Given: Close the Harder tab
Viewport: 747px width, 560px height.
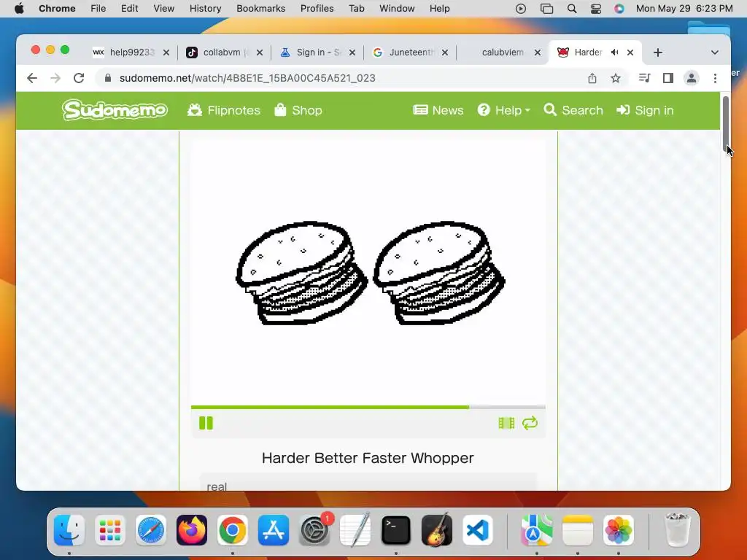Looking at the screenshot, I should coord(630,52).
